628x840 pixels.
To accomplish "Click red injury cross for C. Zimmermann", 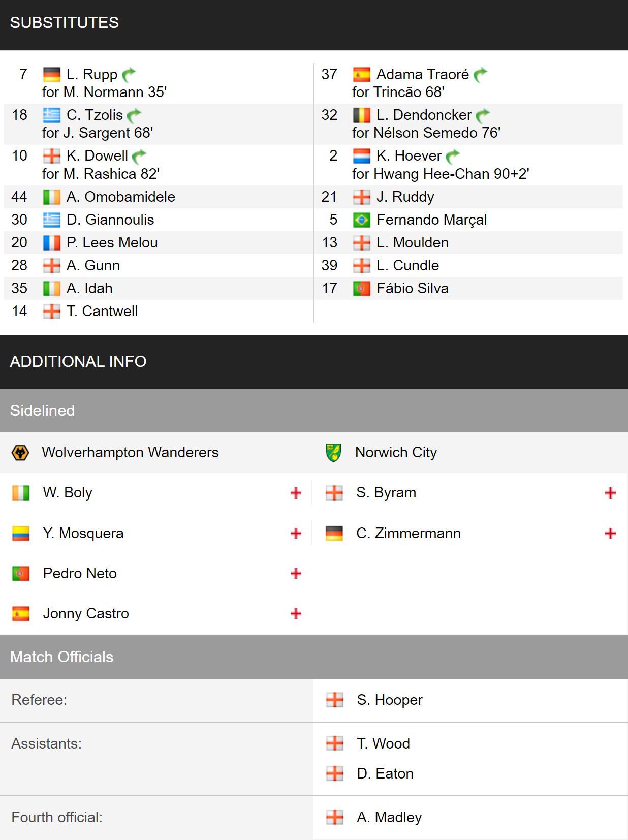I will (x=610, y=533).
